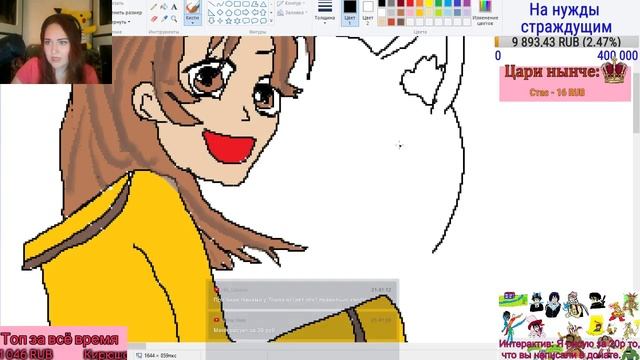This screenshot has height=360, width=640.
Task: Select the Magnifier zoom tool
Action: (x=174, y=19)
